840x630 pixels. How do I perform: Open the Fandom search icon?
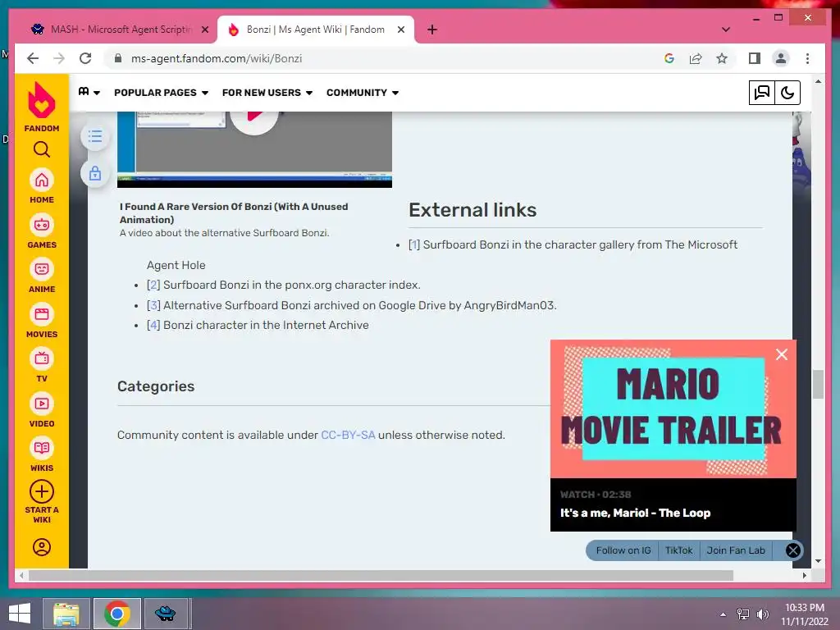pyautogui.click(x=41, y=149)
